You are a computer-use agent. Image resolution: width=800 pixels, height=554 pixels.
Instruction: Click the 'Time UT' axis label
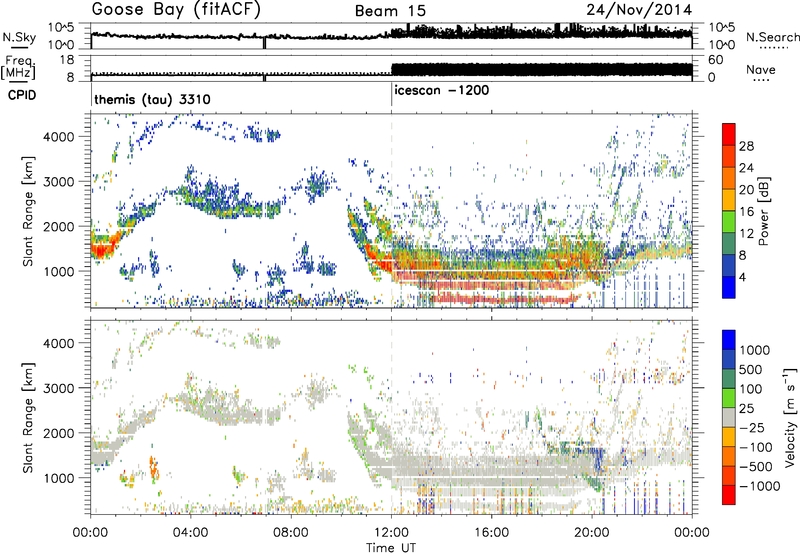point(391,547)
